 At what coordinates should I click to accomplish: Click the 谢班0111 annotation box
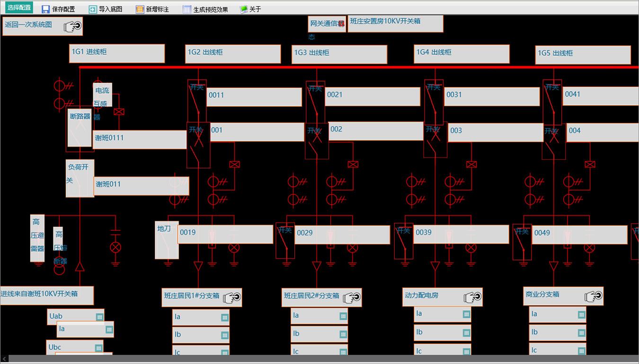click(x=140, y=139)
